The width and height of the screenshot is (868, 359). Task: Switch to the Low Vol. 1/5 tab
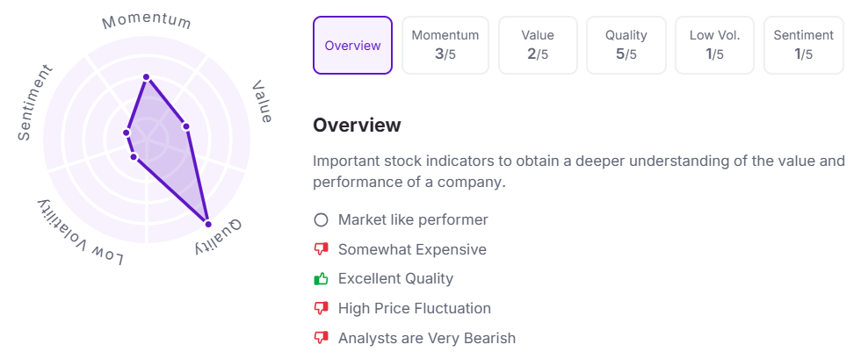pyautogui.click(x=714, y=46)
